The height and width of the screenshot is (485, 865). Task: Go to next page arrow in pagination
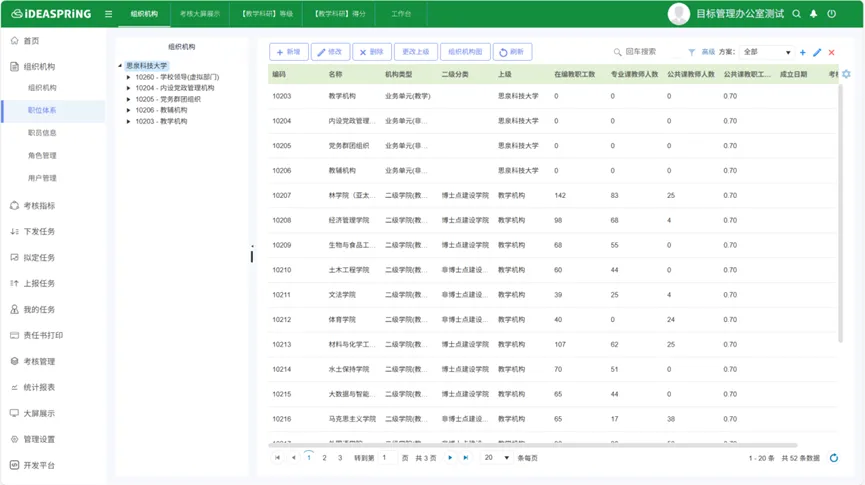tap(451, 458)
